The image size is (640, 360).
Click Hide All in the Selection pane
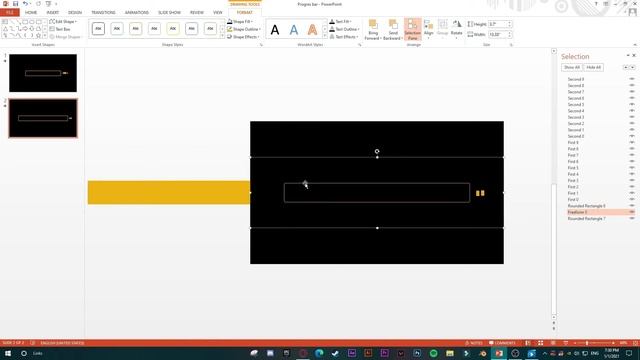[x=593, y=67]
